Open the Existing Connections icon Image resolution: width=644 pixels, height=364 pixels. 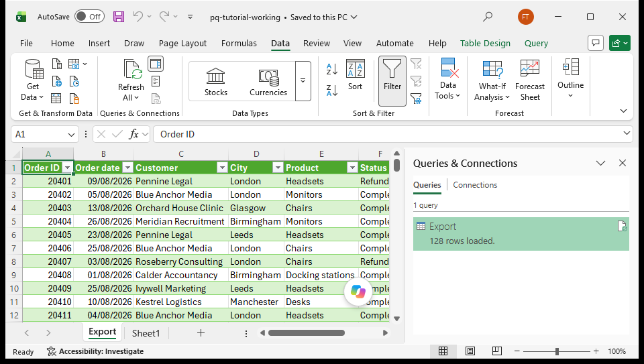tap(74, 99)
